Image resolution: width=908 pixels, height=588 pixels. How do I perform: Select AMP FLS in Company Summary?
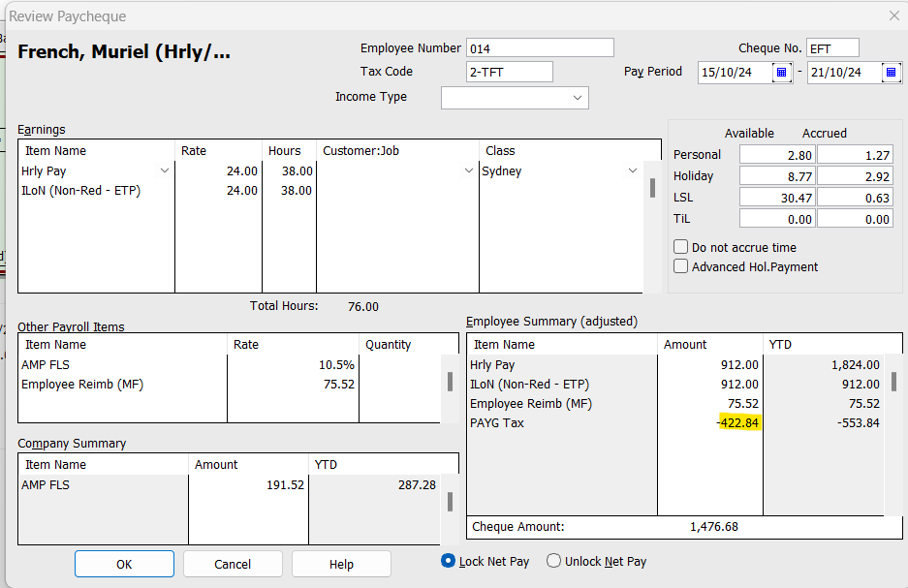pos(46,485)
